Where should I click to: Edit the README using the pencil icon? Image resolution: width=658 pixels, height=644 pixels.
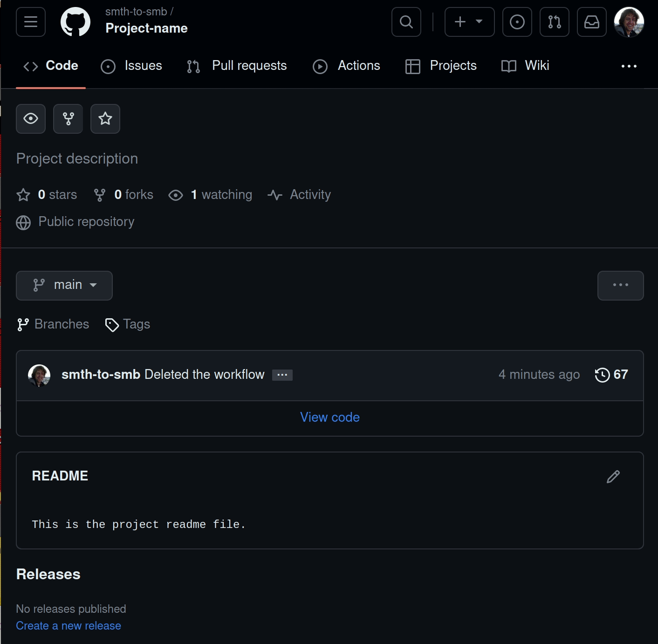point(613,477)
